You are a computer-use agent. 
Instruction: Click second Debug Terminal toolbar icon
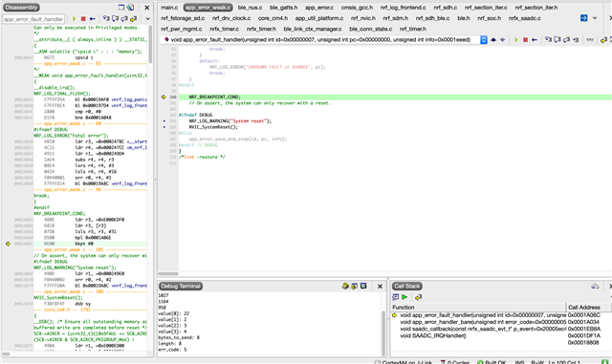click(x=355, y=286)
